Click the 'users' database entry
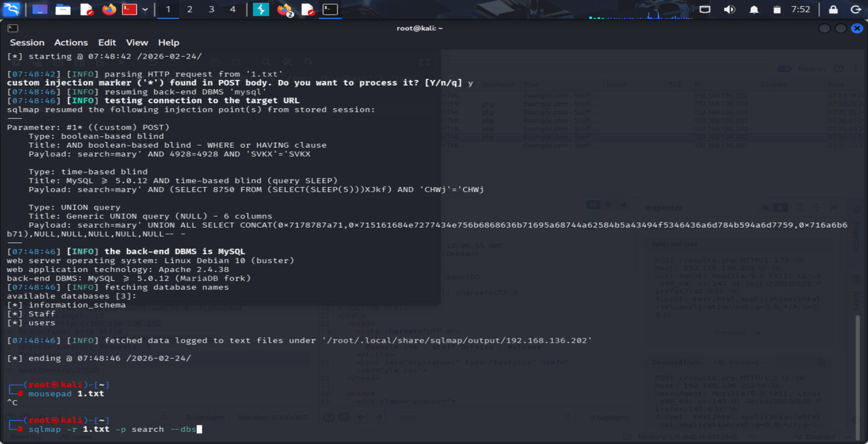The width and height of the screenshot is (868, 444). (42, 323)
